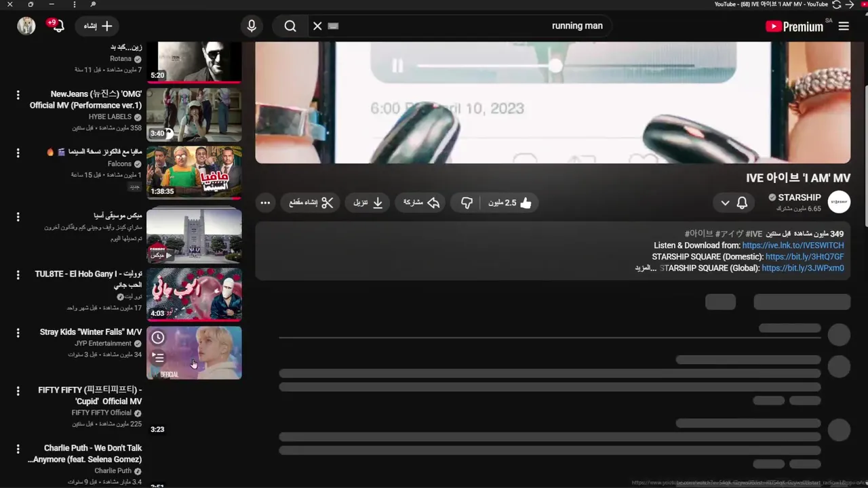The width and height of the screenshot is (868, 488).
Task: Click the Charlie Puth channel name
Action: 113,471
